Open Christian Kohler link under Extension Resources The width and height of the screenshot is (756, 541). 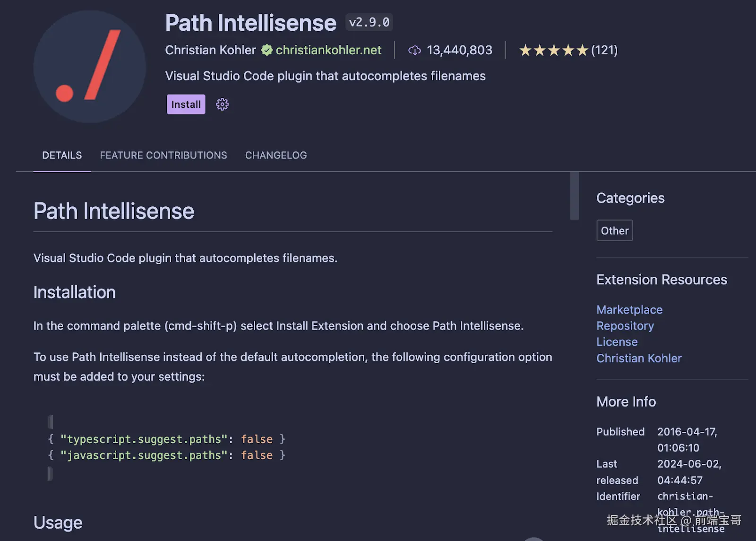[x=639, y=358]
